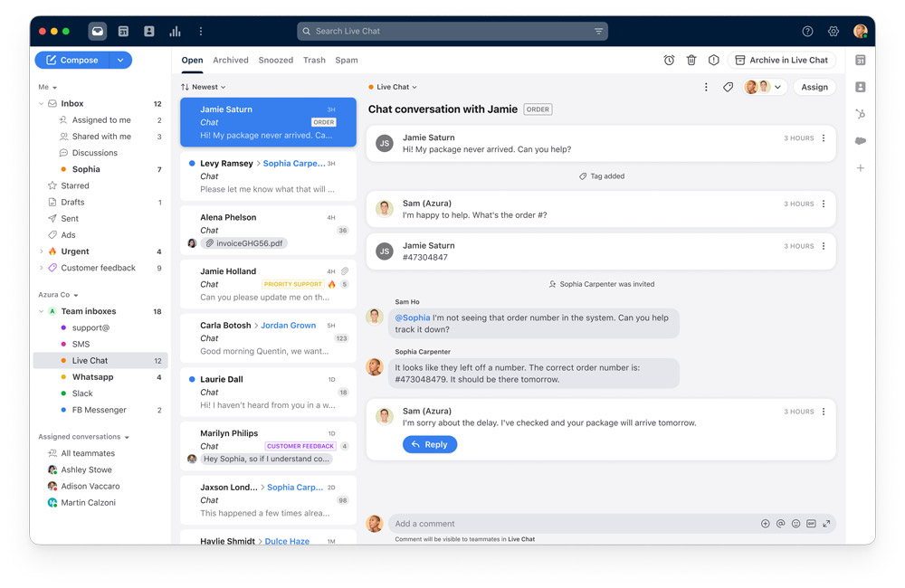Screen dimensions: 905x588
Task: Switch to the Archived tab
Action: click(x=230, y=60)
